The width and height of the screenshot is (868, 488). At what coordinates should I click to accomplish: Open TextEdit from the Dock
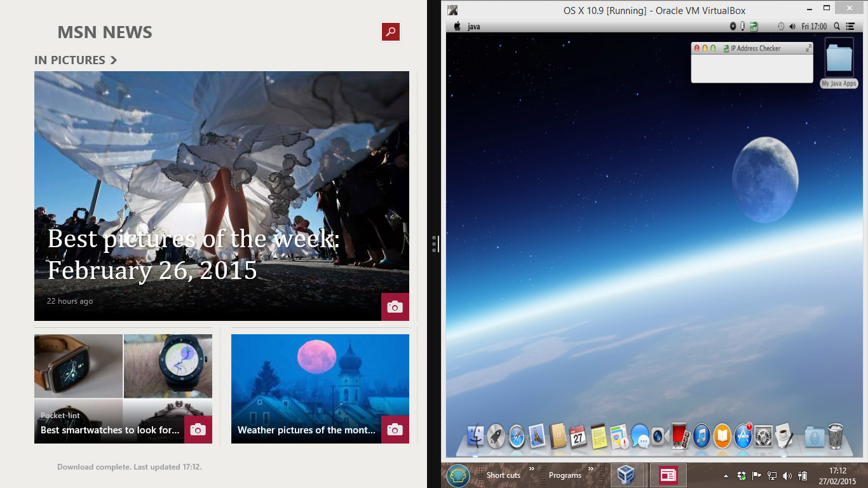(x=784, y=437)
